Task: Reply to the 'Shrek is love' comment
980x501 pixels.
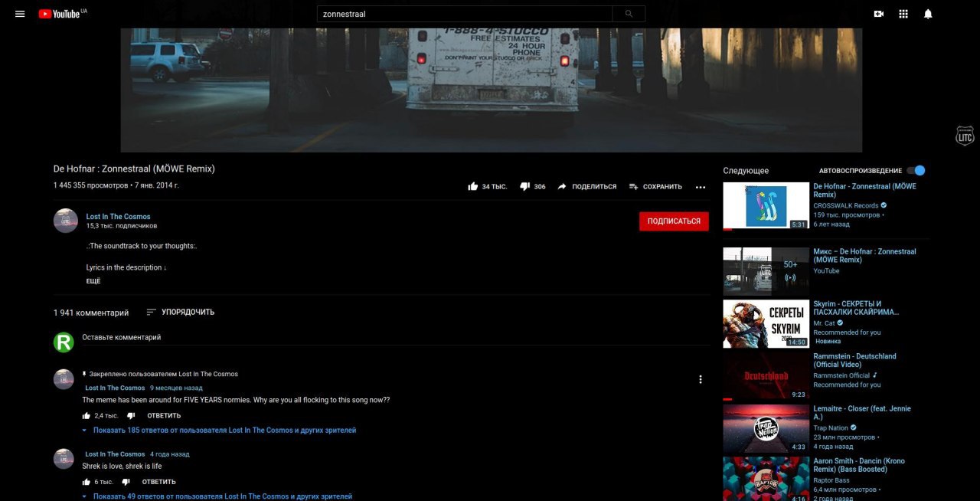Action: tap(159, 482)
